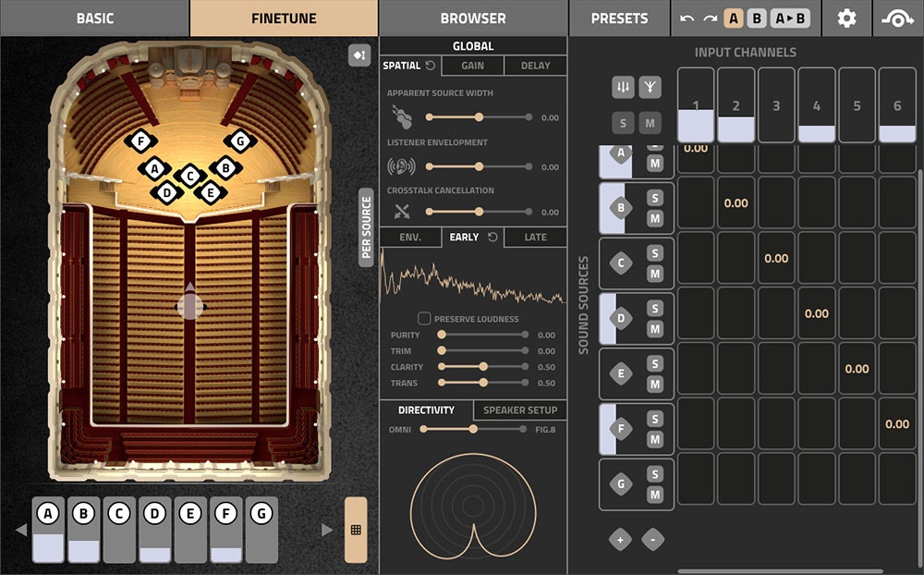Screen dimensions: 924x575
Task: Toggle global Solo above sources
Action: pos(623,123)
